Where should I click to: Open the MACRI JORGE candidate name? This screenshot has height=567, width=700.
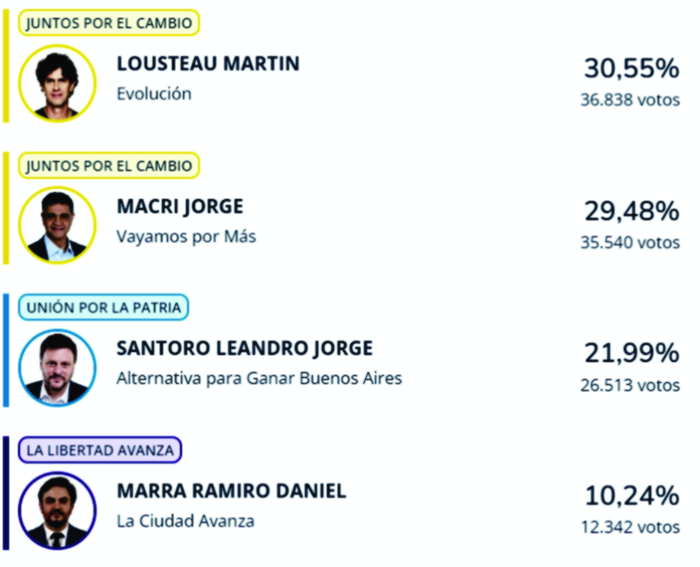[180, 206]
